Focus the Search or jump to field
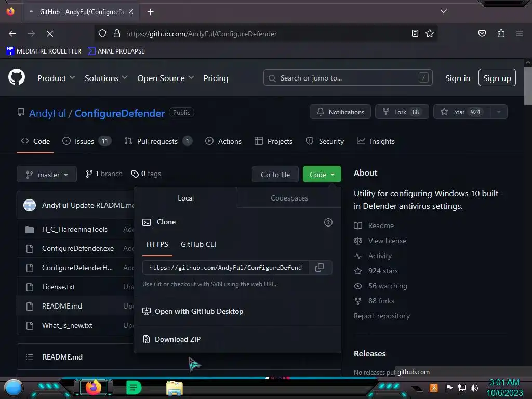This screenshot has height=399, width=532. [348, 78]
